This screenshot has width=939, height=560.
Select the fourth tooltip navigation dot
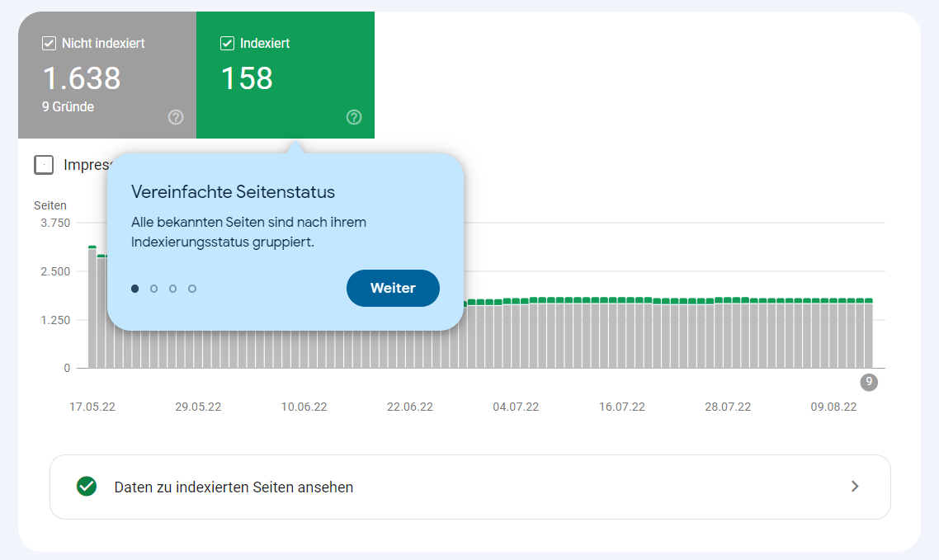191,289
